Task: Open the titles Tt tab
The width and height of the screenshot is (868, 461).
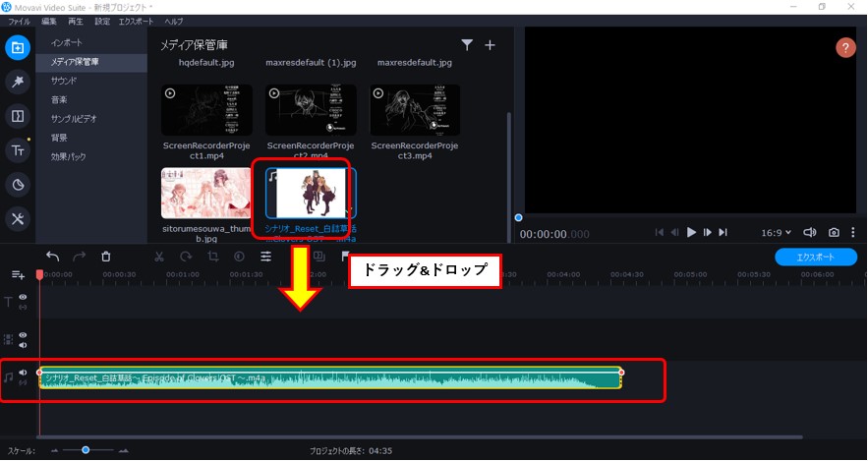Action: click(x=18, y=150)
